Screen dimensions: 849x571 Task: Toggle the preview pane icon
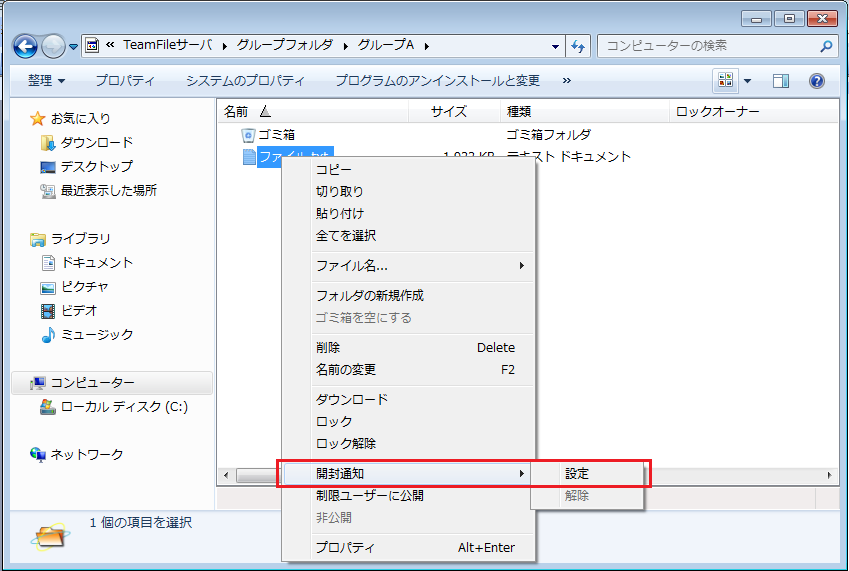pyautogui.click(x=781, y=81)
